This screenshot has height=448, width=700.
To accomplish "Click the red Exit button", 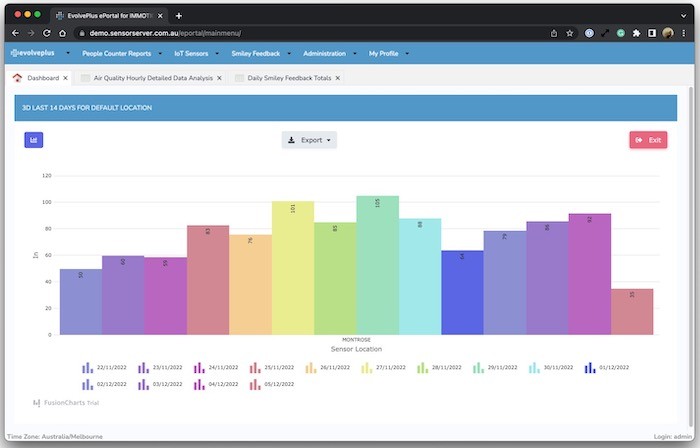I will click(x=648, y=140).
